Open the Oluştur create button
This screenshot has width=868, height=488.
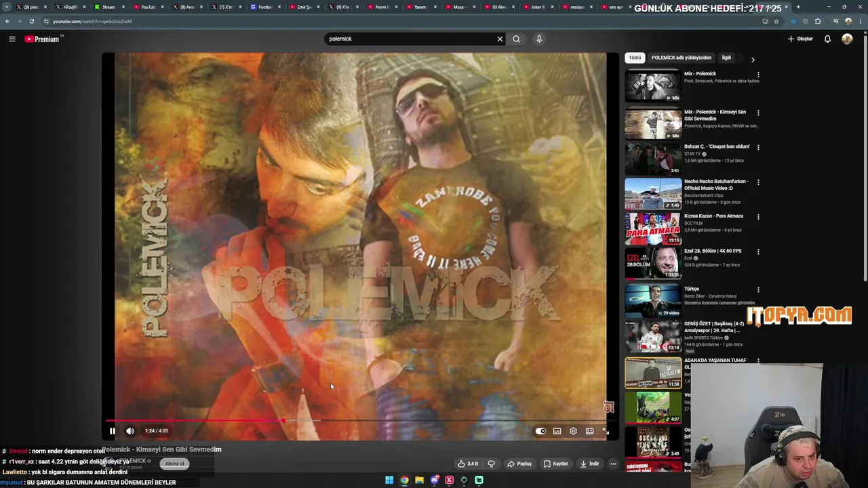[x=800, y=39]
